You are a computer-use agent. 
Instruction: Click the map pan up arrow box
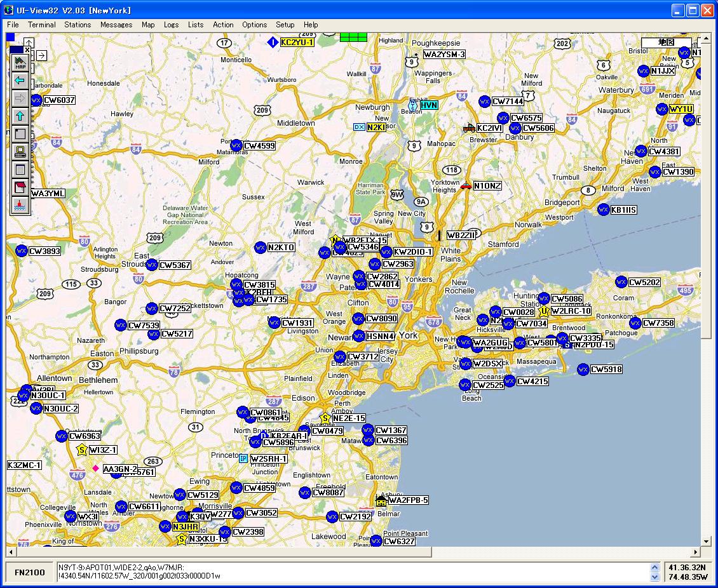(29, 43)
